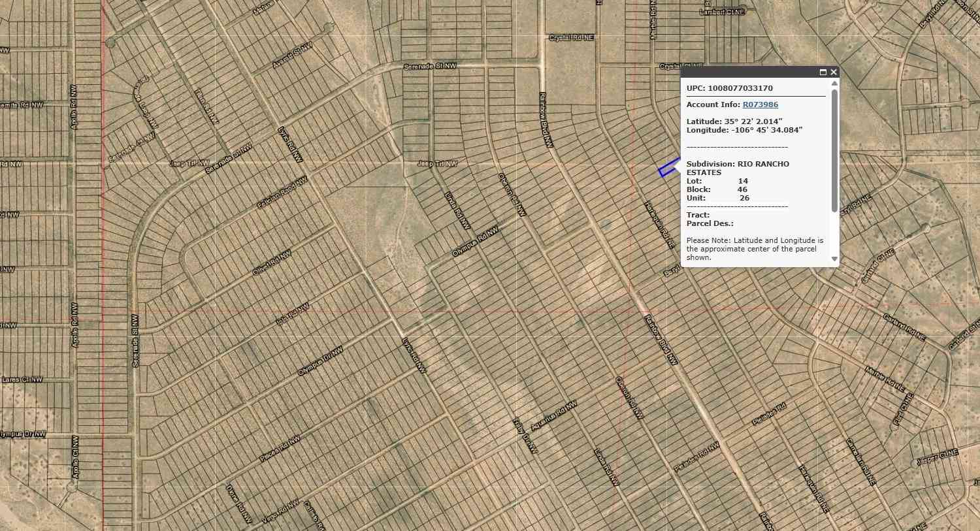Click the Please Note disclaimer text
The width and height of the screenshot is (980, 531).
755,249
